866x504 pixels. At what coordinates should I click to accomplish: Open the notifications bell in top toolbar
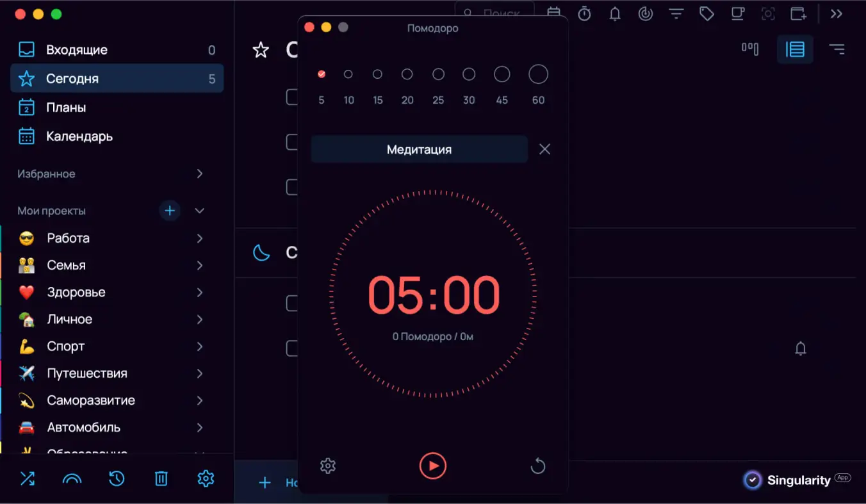(x=615, y=13)
